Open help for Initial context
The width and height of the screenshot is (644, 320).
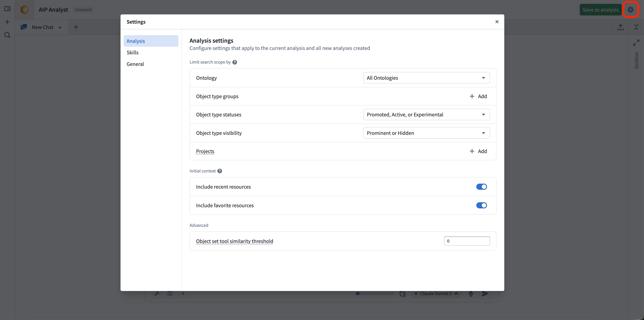coord(220,171)
